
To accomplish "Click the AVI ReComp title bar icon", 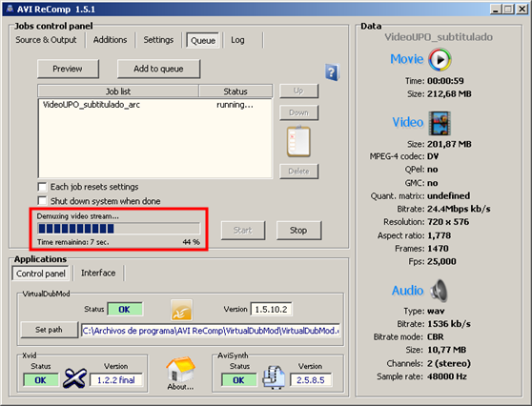I will tap(10, 9).
